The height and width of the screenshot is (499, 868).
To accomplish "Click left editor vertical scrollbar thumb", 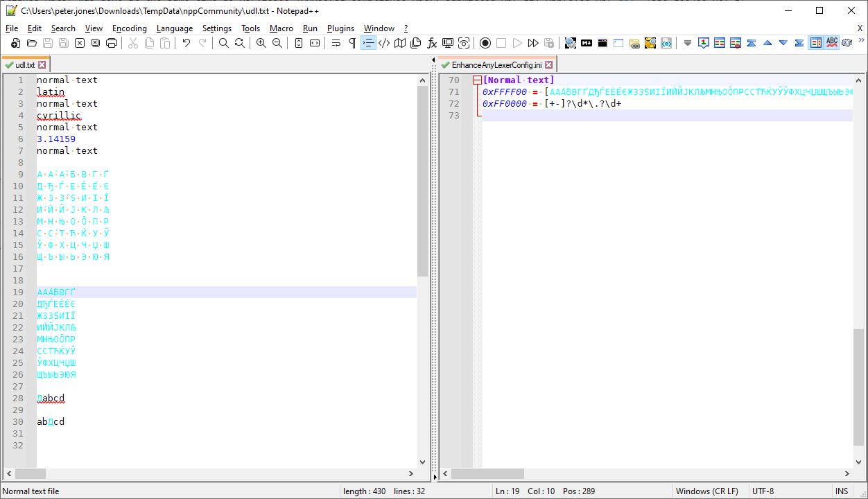I will tap(422, 181).
